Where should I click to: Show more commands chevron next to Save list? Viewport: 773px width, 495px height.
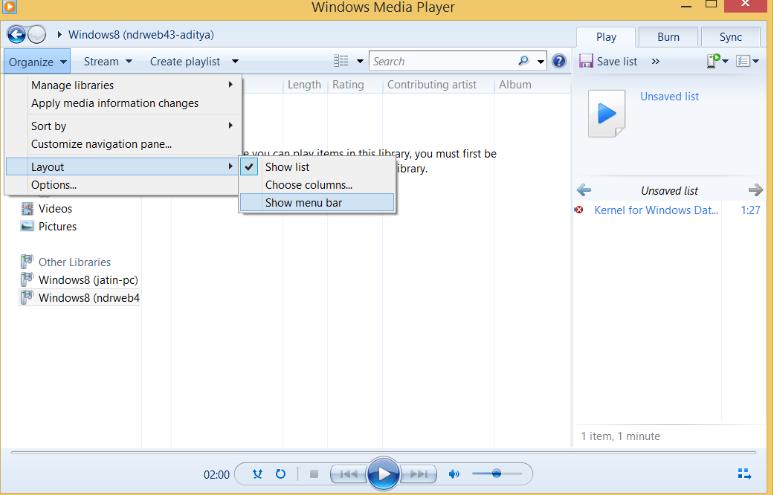[655, 61]
